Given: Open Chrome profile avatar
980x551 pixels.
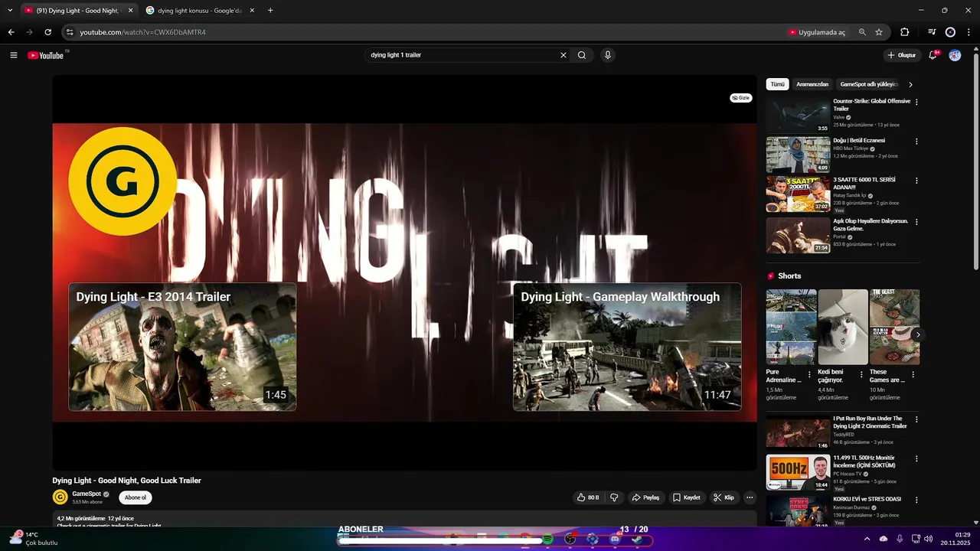Looking at the screenshot, I should (950, 32).
